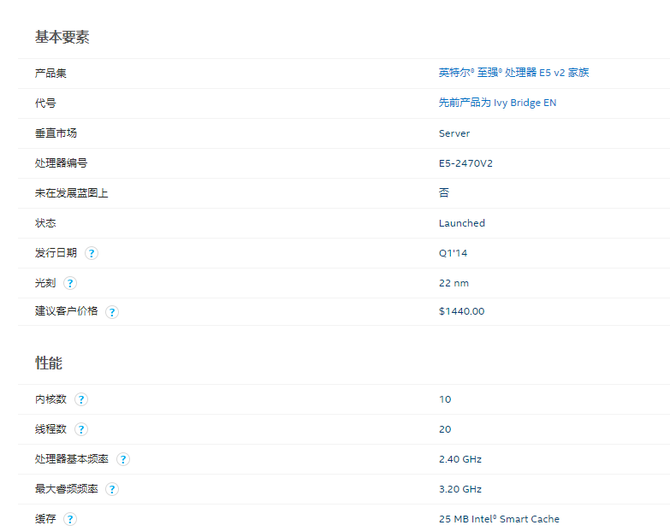Click the $1440.00 price value
This screenshot has height=531, width=670.
[461, 311]
